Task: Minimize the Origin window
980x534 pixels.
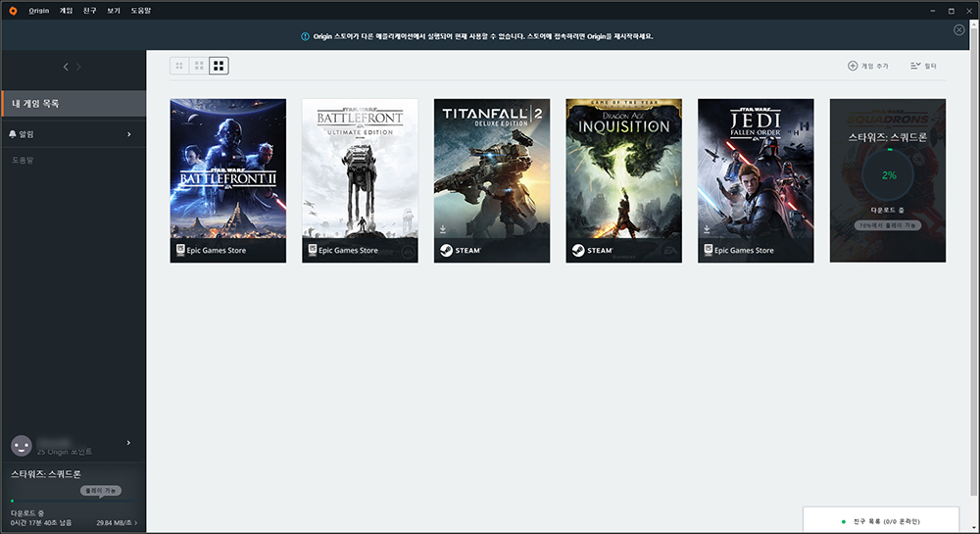Action: pos(933,11)
